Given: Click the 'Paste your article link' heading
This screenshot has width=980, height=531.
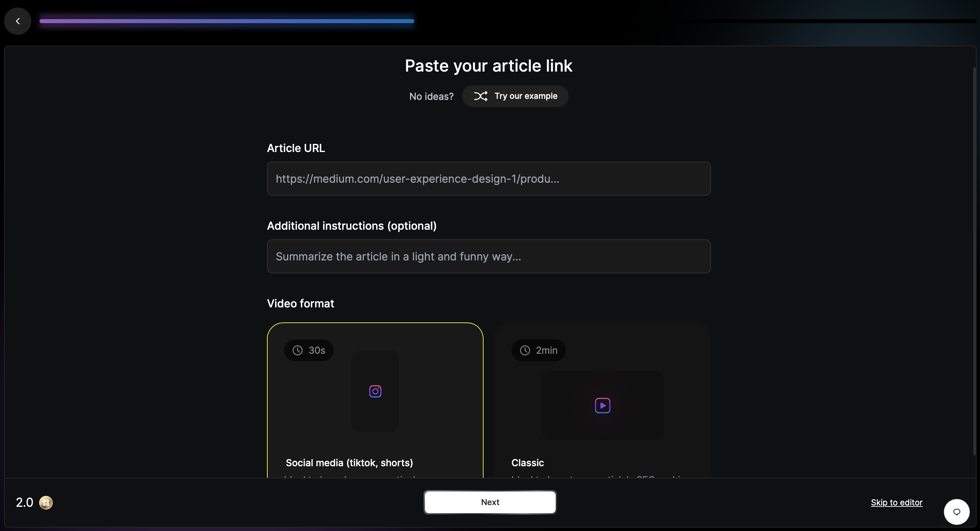Looking at the screenshot, I should click(489, 66).
